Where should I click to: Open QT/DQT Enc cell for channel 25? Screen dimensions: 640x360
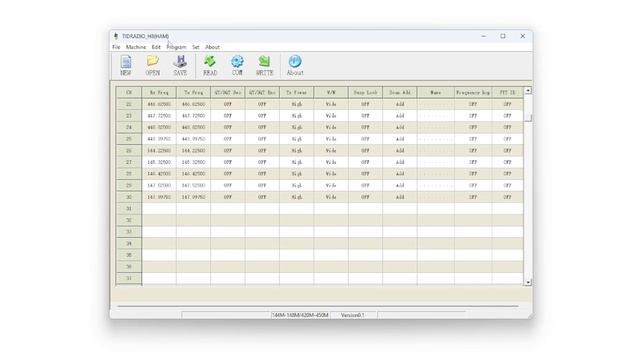pyautogui.click(x=262, y=139)
